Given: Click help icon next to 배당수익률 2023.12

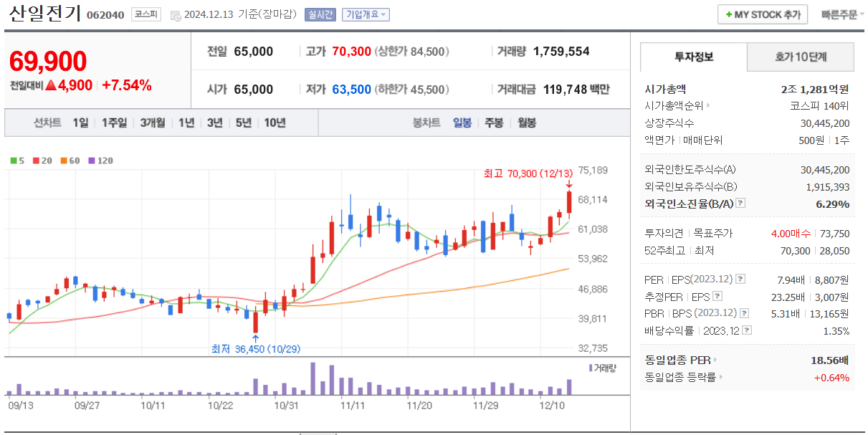Looking at the screenshot, I should click(x=748, y=330).
